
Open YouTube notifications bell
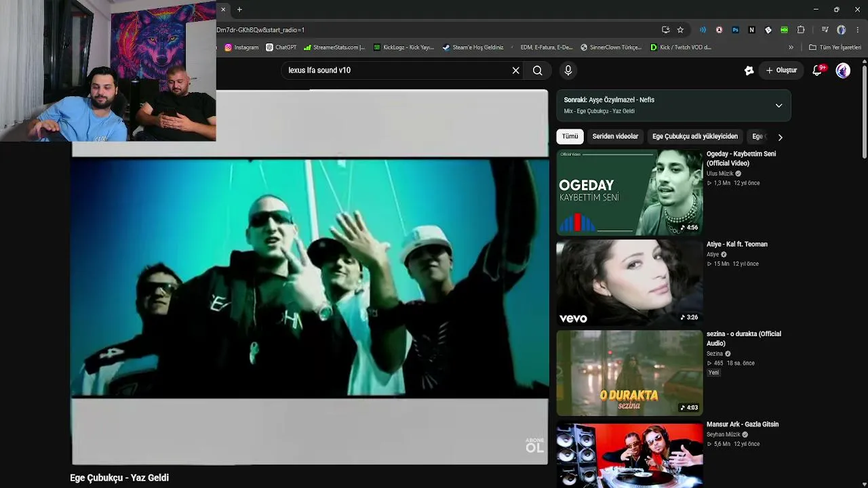pos(818,70)
